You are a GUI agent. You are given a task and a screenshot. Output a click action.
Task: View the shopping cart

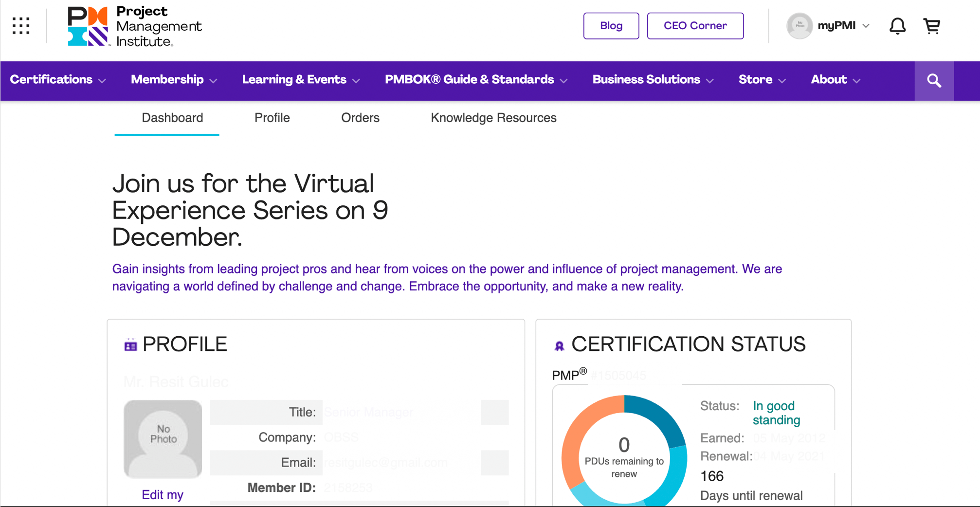click(x=932, y=26)
